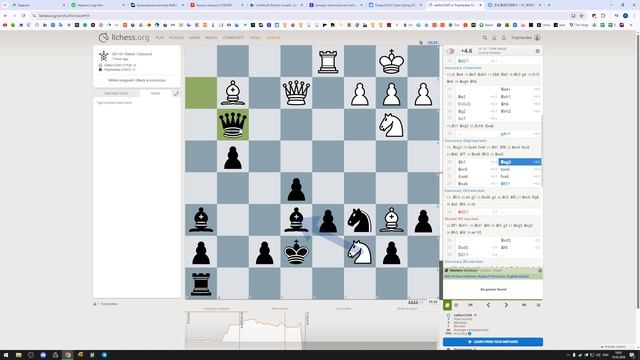This screenshot has height=360, width=640.
Task: Open the LEARN menu
Action: pyautogui.click(x=194, y=38)
